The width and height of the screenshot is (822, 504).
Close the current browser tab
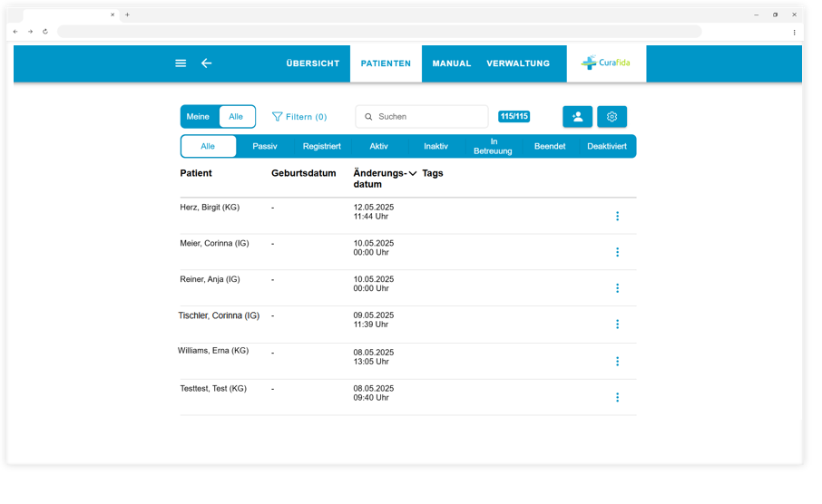pyautogui.click(x=113, y=15)
